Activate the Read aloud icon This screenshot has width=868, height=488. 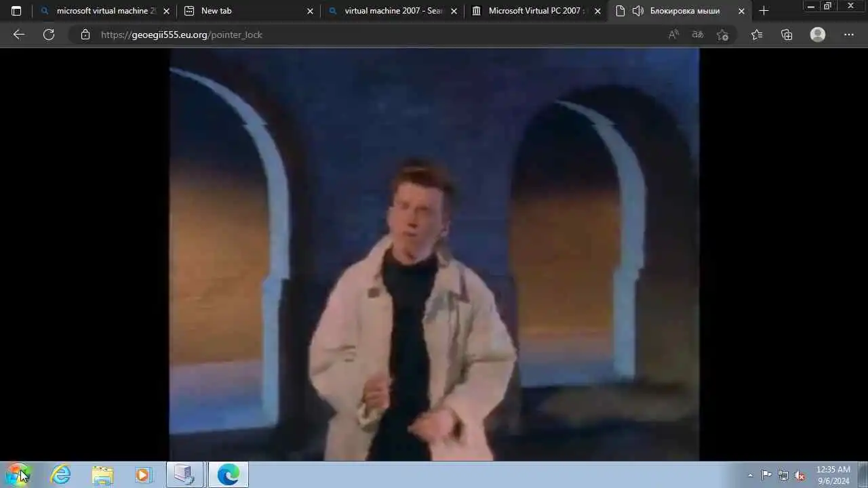pyautogui.click(x=673, y=35)
